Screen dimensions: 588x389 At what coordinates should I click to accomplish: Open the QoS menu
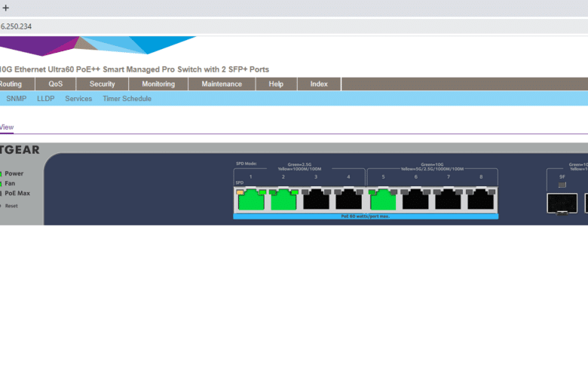pyautogui.click(x=56, y=84)
